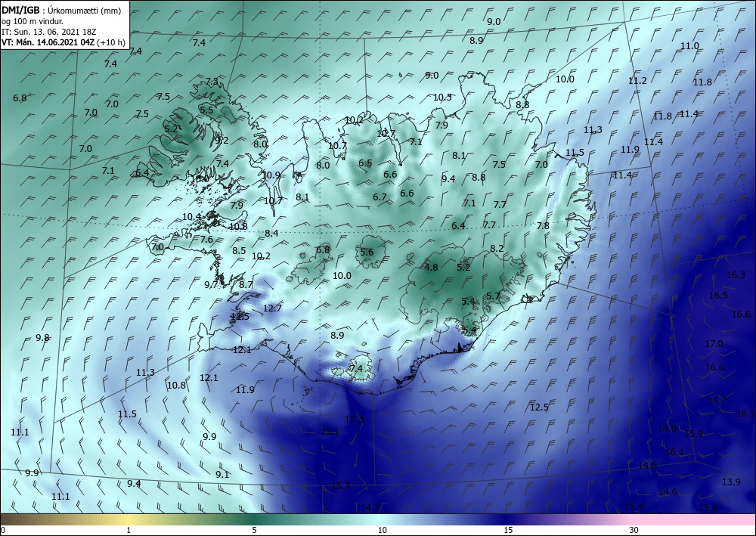Click the '15' label on the color scale
The image size is (756, 536).
click(508, 531)
